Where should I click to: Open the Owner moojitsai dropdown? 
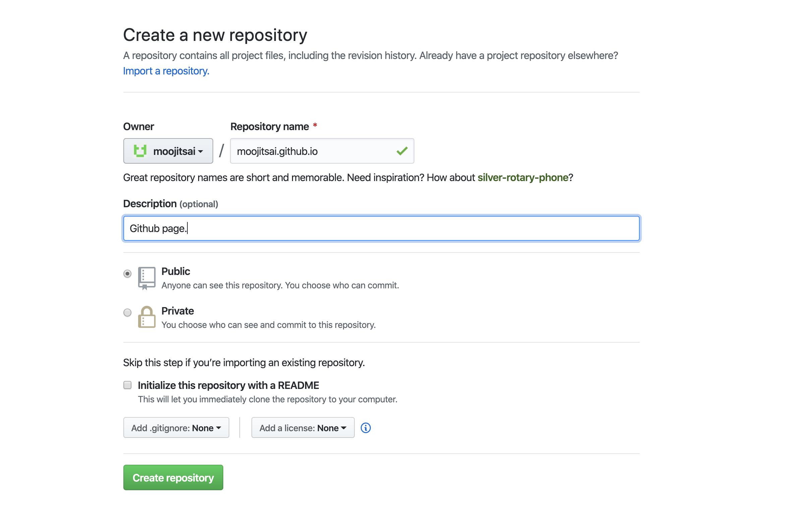[x=168, y=151]
